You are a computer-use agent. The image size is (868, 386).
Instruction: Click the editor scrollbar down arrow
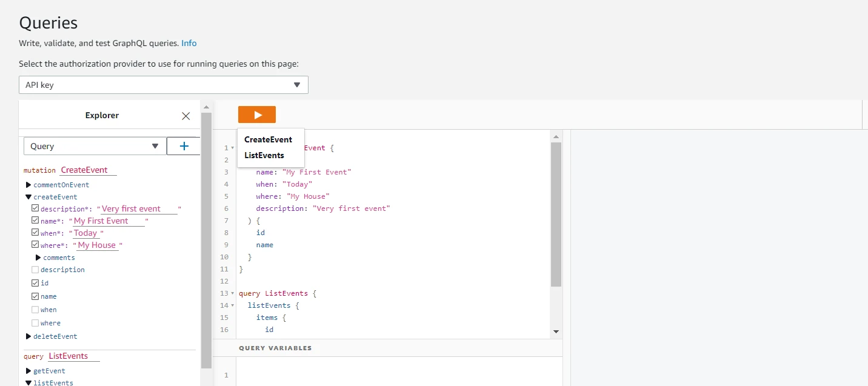tap(556, 331)
